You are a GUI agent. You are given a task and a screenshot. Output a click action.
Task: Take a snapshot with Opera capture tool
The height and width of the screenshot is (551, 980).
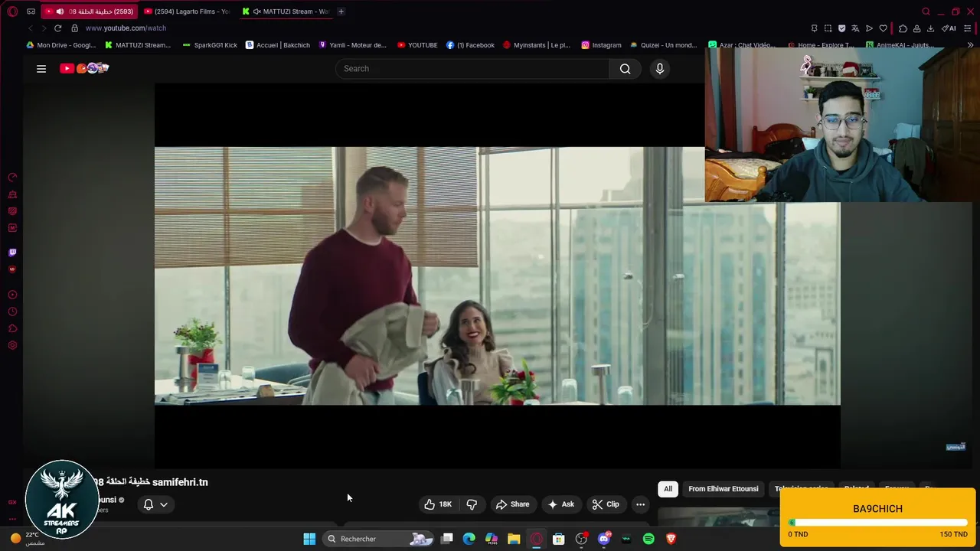(x=828, y=28)
